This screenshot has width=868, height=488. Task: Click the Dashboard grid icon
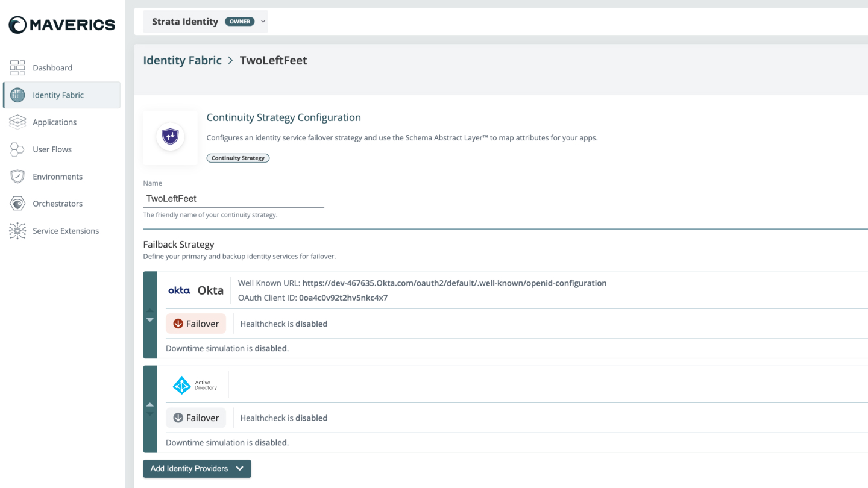17,67
